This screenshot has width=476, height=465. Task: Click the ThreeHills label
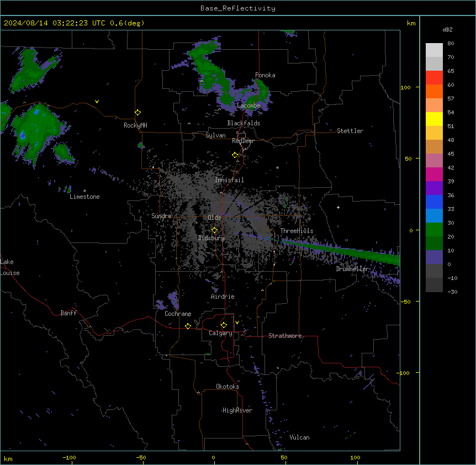click(x=297, y=231)
